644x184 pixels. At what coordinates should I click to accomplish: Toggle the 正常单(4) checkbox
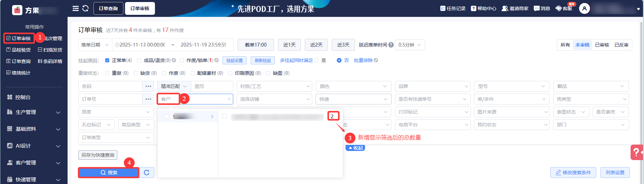(107, 60)
